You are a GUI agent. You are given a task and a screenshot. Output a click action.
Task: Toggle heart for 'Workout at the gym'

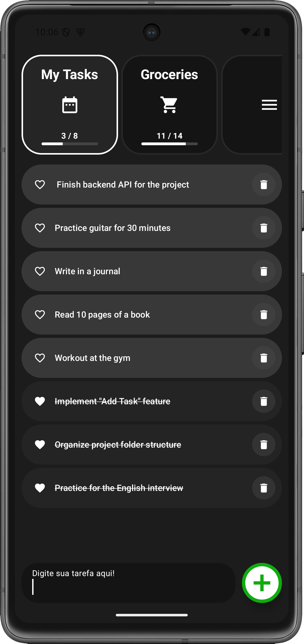40,358
